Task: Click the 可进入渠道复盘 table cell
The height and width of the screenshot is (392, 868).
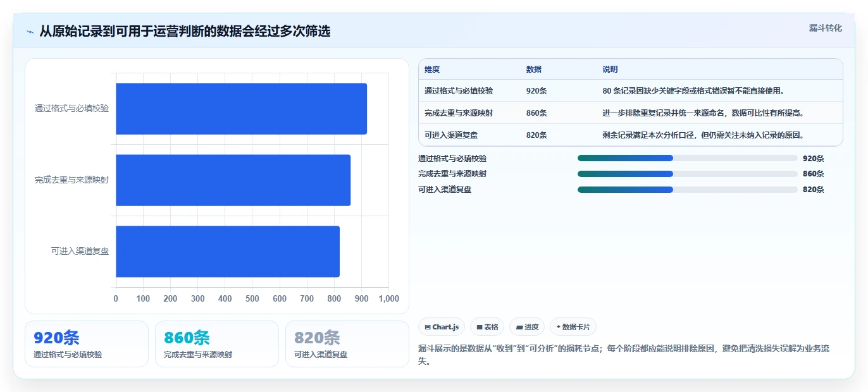Action: tap(451, 135)
